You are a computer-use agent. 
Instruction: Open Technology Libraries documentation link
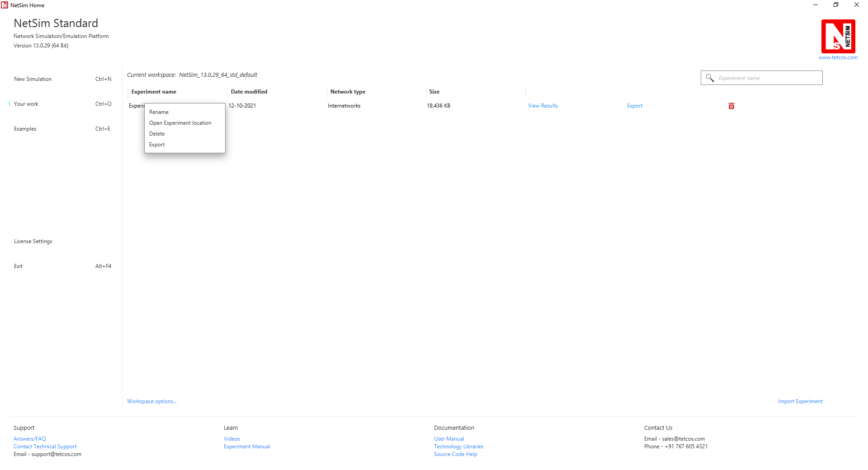458,446
